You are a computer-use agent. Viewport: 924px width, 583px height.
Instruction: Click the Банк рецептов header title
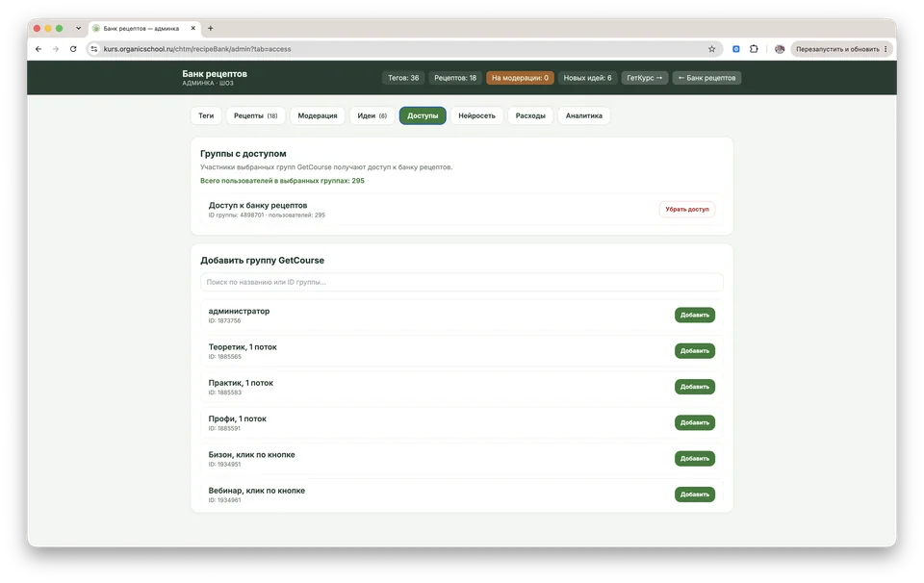pos(215,74)
